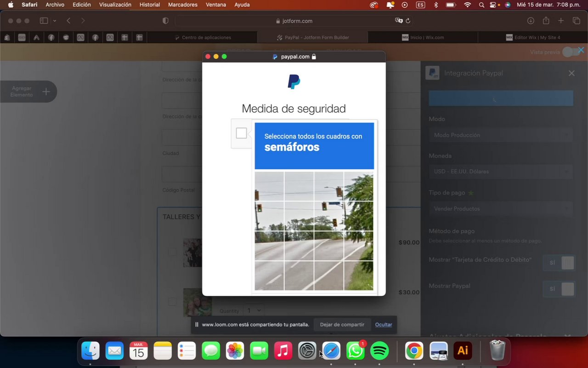Switch to Inicio | Wix.com tab
Viewport: 588px width, 368px height.
(423, 37)
